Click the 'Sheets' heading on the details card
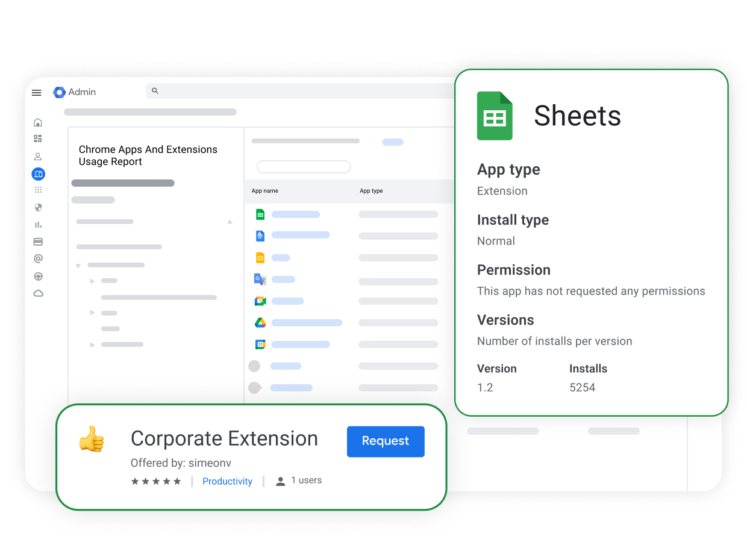Screen dimensions: 747x560 pyautogui.click(x=577, y=116)
